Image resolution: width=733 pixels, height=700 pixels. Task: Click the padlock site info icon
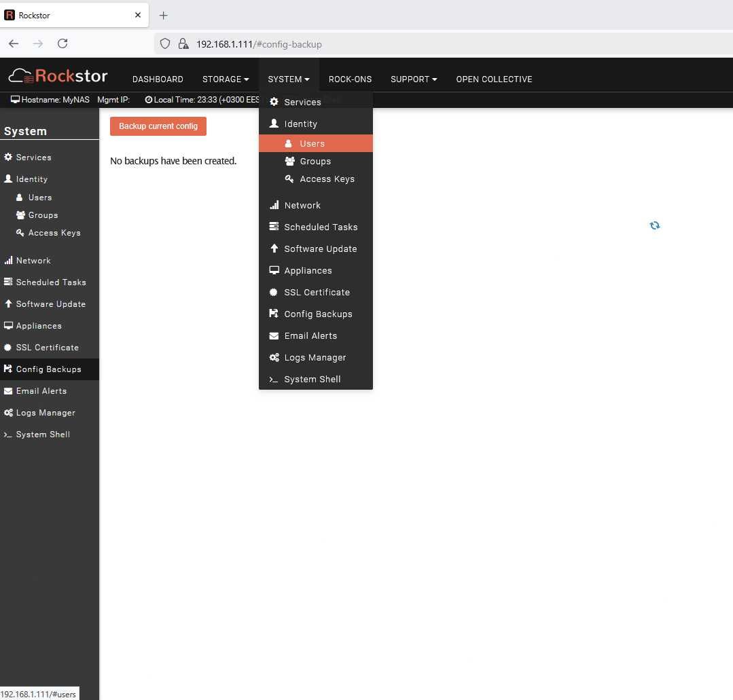[x=183, y=44]
